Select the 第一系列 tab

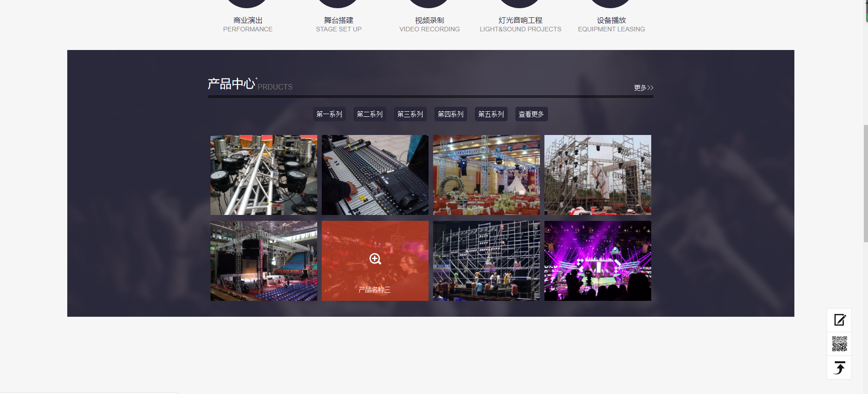[x=329, y=114]
